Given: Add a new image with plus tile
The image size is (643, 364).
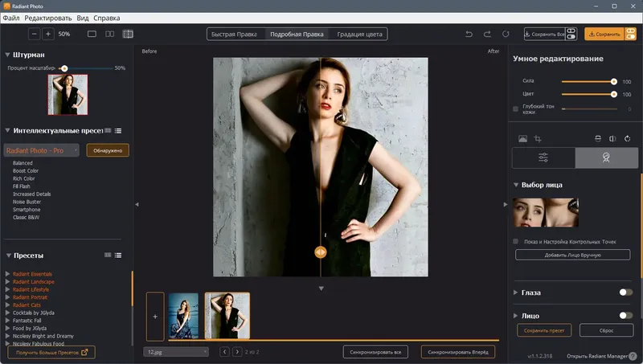Looking at the screenshot, I should 155,316.
